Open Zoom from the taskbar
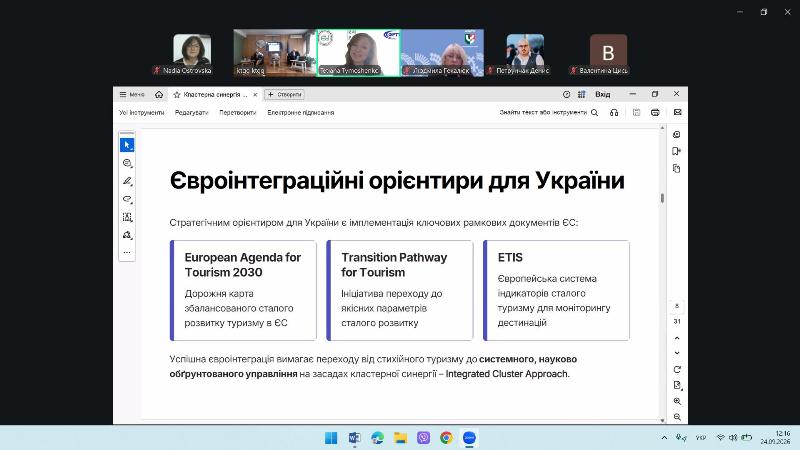The width and height of the screenshot is (800, 450). point(469,438)
